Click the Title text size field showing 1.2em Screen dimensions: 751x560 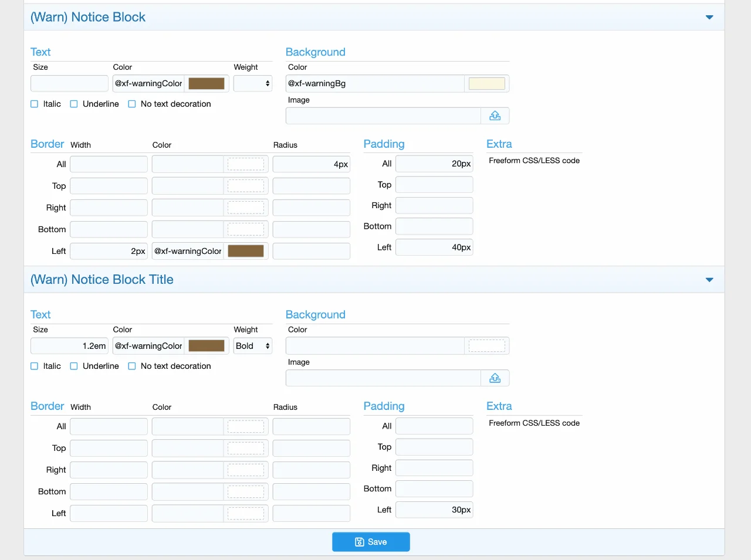[69, 346]
